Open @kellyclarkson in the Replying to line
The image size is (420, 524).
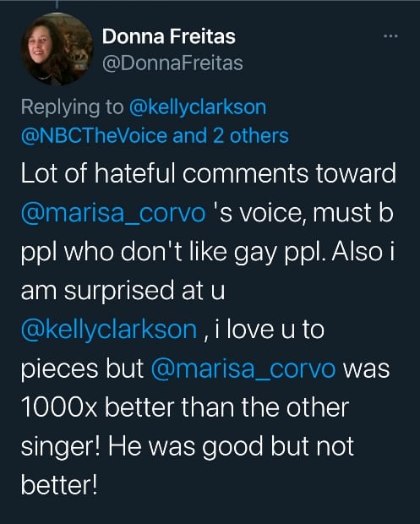[x=197, y=107]
